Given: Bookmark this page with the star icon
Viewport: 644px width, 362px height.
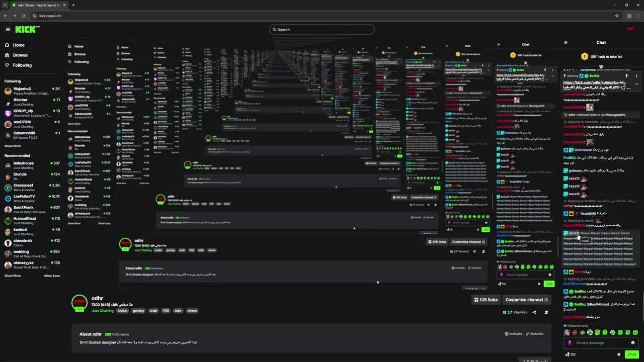Looking at the screenshot, I should (617, 16).
